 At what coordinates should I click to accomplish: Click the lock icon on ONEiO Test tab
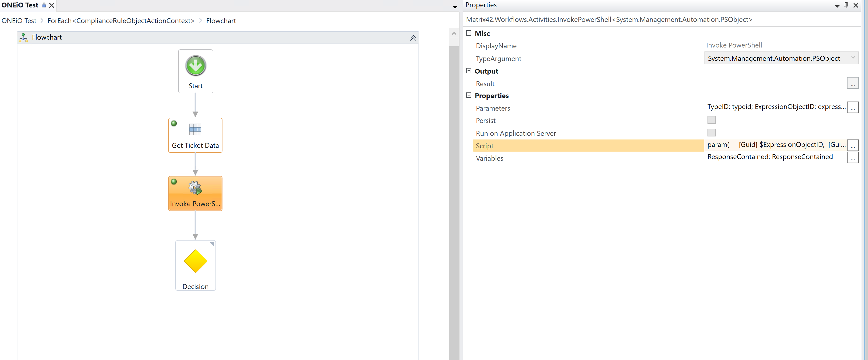tap(44, 5)
